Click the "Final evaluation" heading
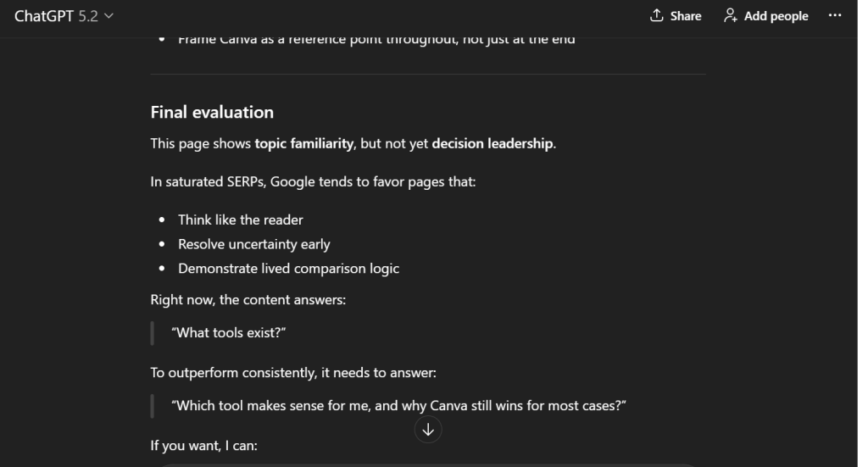The height and width of the screenshot is (467, 868). point(212,112)
